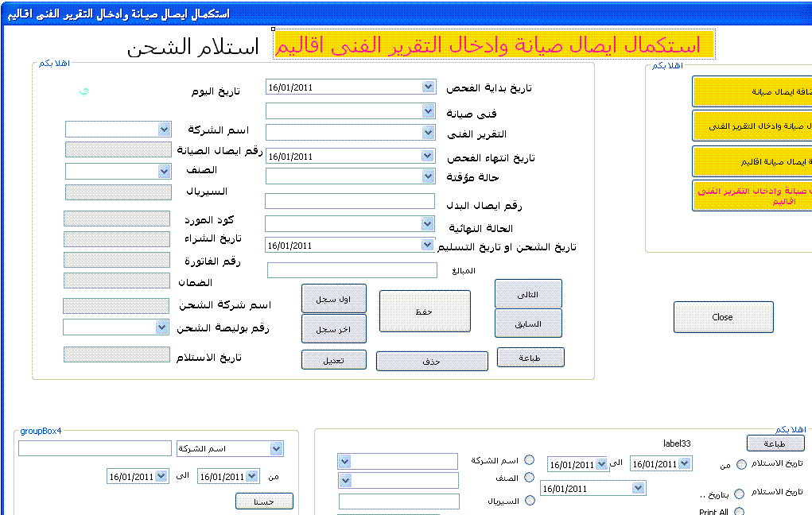The image size is (812, 515).
Task: Click the التالى next button
Action: pyautogui.click(x=528, y=294)
